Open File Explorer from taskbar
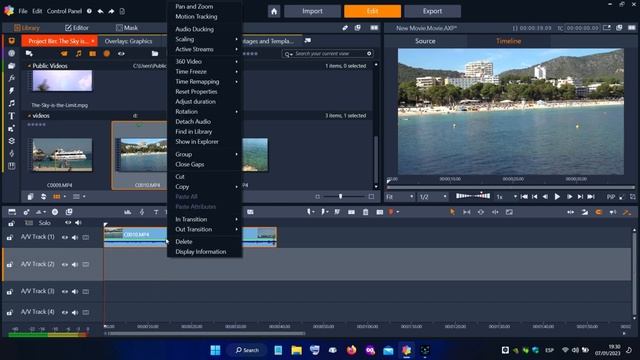Image resolution: width=640 pixels, height=360 pixels. pyautogui.click(x=296, y=350)
